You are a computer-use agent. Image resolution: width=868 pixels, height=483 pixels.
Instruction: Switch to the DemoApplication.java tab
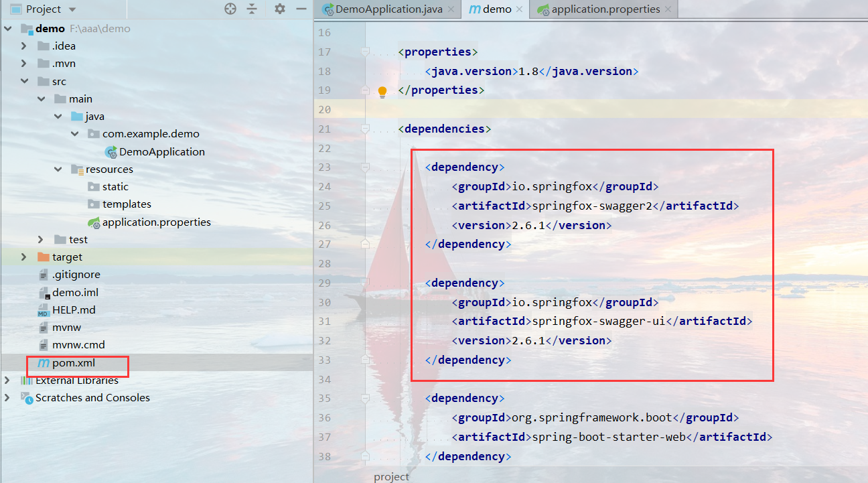tap(387, 9)
